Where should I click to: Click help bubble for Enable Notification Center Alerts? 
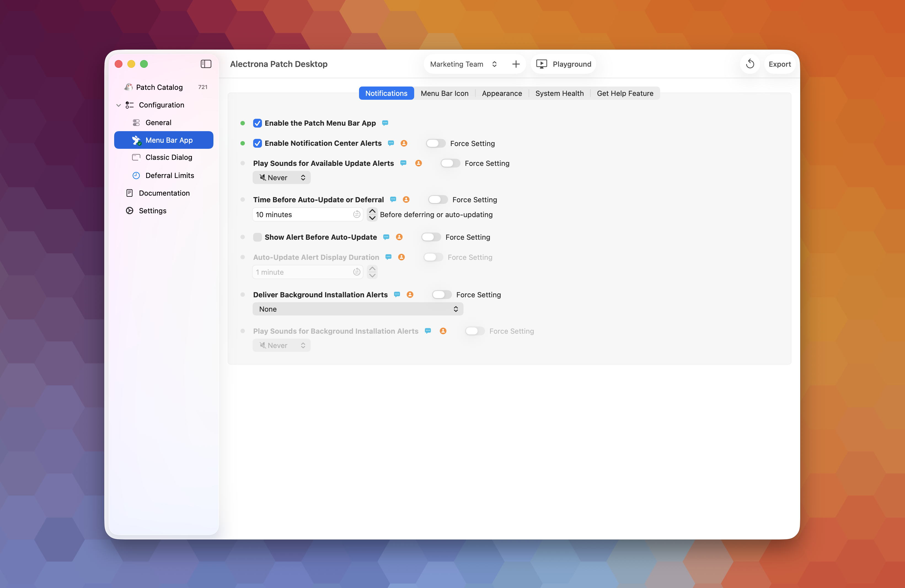[x=391, y=143]
